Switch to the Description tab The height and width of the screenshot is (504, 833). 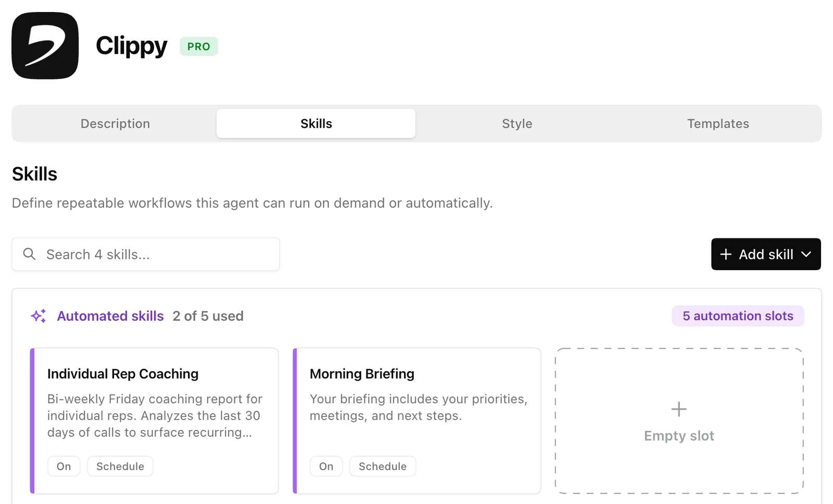(x=115, y=123)
